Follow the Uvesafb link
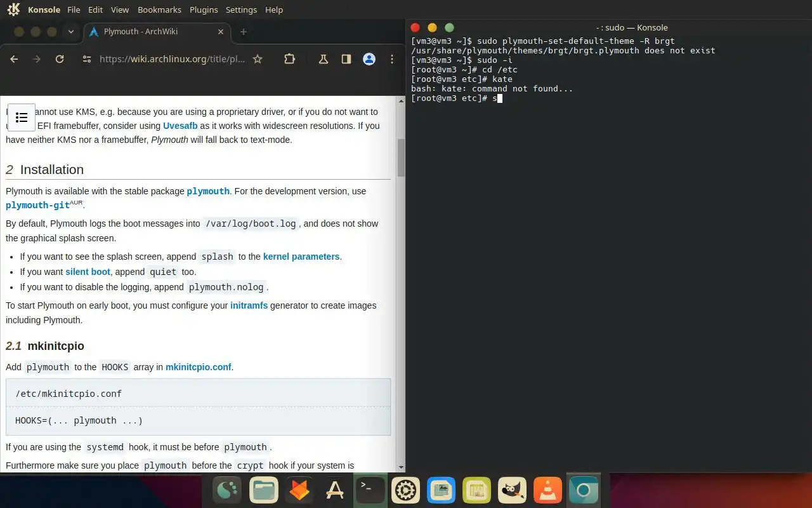The image size is (812, 508). pyautogui.click(x=180, y=126)
